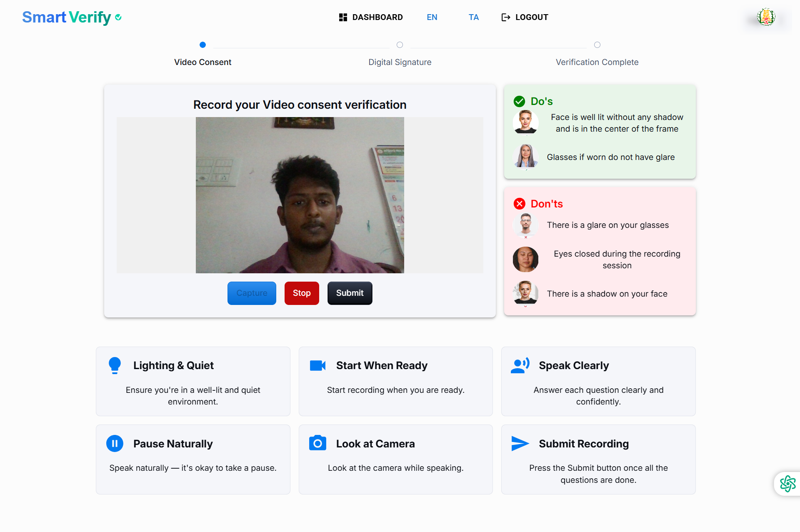Switch language to EN
This screenshot has height=532, width=800.
tap(432, 17)
